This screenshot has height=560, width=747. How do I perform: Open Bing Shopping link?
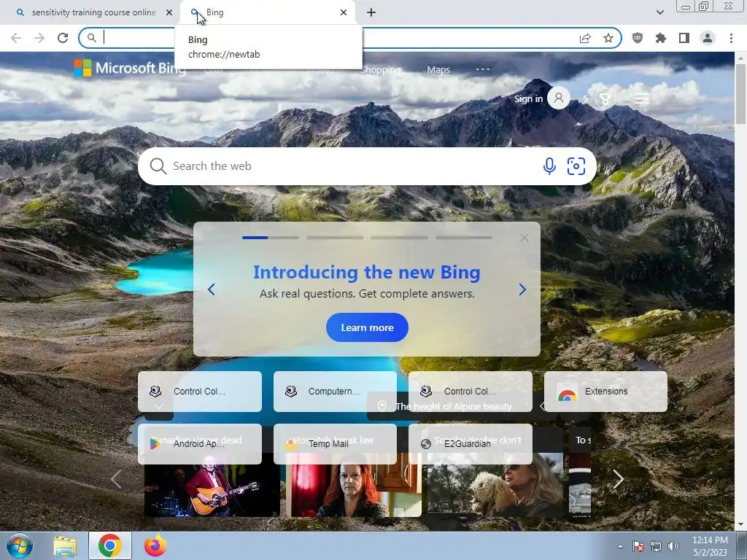click(x=380, y=69)
